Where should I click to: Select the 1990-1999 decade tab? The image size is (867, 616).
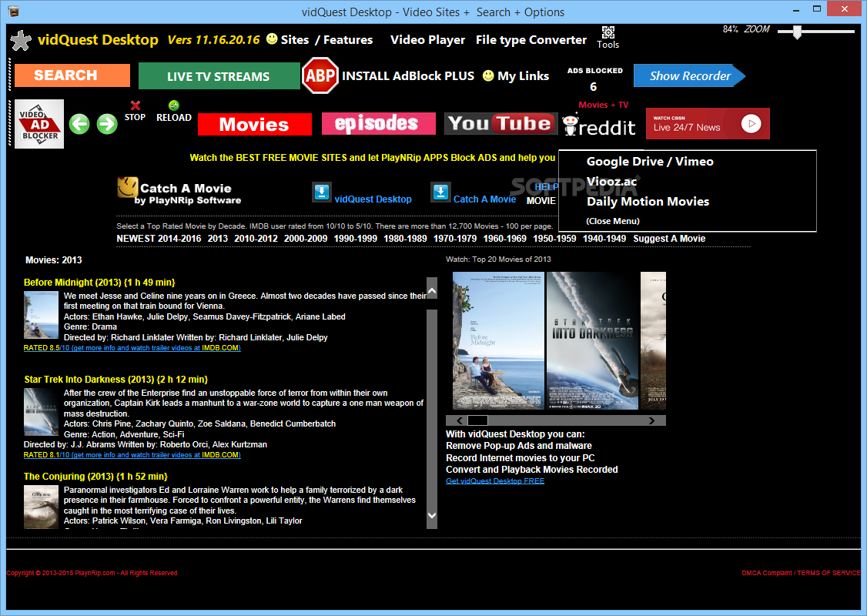(x=356, y=239)
